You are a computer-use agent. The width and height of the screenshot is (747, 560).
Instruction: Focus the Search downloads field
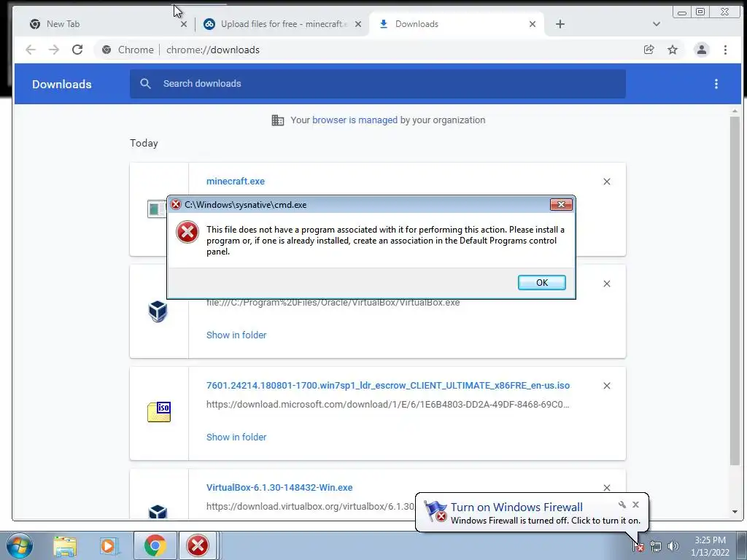pos(377,84)
